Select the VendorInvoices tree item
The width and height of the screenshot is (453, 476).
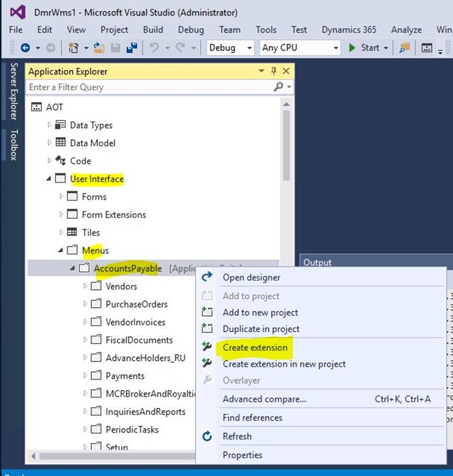tap(135, 322)
